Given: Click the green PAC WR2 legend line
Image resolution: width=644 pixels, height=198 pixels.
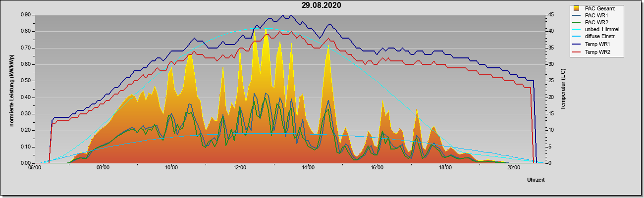Looking at the screenshot, I should point(576,22).
